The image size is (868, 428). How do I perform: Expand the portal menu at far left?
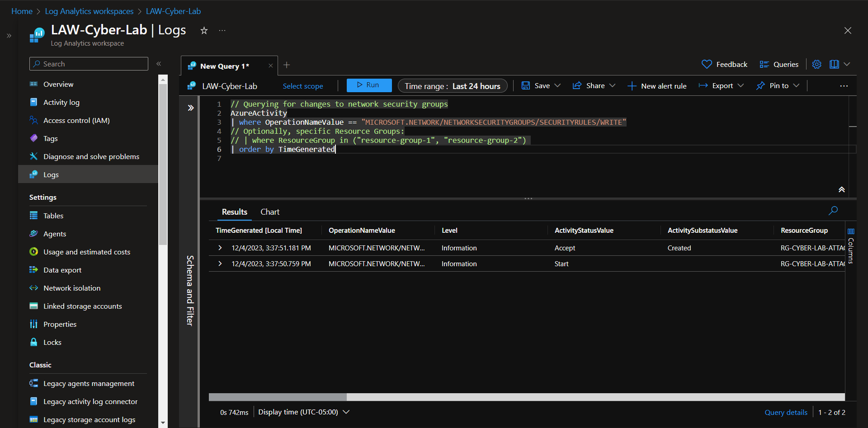point(9,35)
